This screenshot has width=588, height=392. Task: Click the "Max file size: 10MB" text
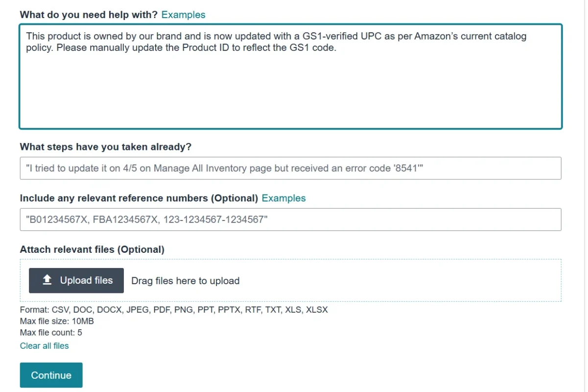point(57,321)
